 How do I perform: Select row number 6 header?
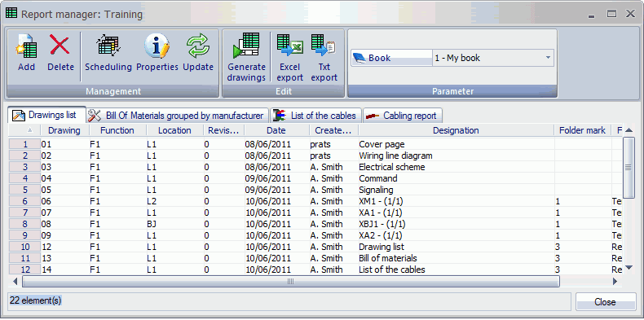pos(24,201)
